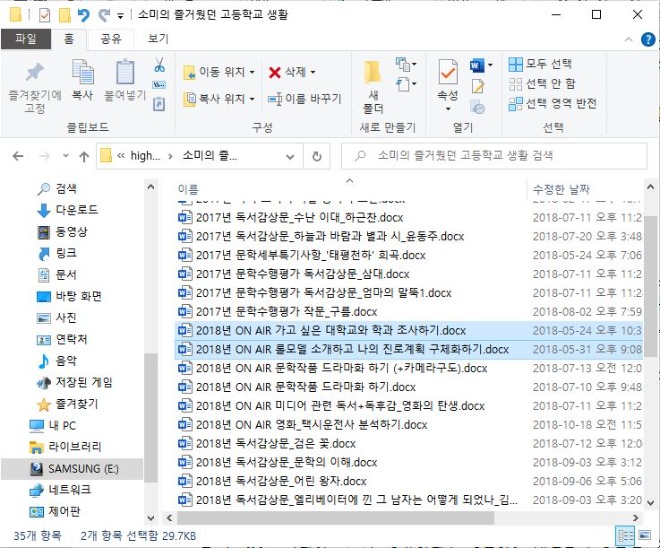660x548 pixels.
Task: Expand the Open with Word dropdown arrow
Action: click(x=490, y=65)
